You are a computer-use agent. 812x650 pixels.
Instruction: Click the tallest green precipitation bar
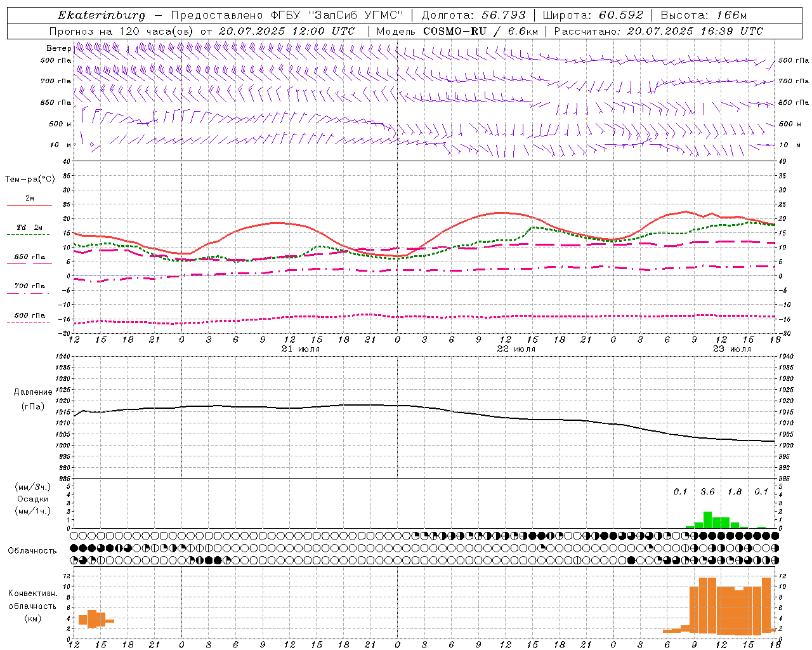[x=707, y=520]
